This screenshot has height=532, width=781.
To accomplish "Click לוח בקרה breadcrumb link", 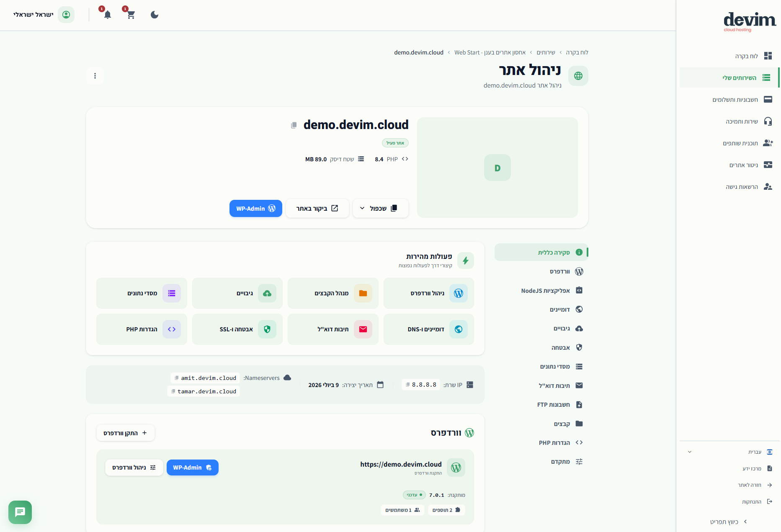I will click(x=577, y=52).
